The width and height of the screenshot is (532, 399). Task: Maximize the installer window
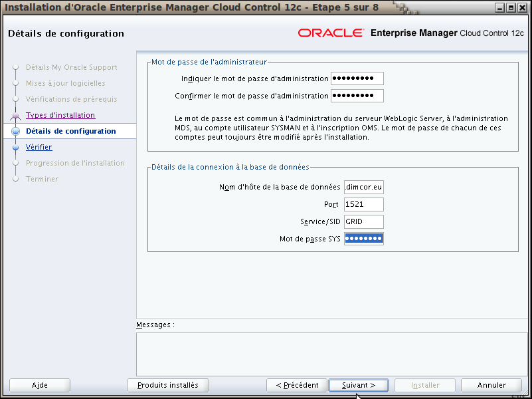[x=511, y=7]
